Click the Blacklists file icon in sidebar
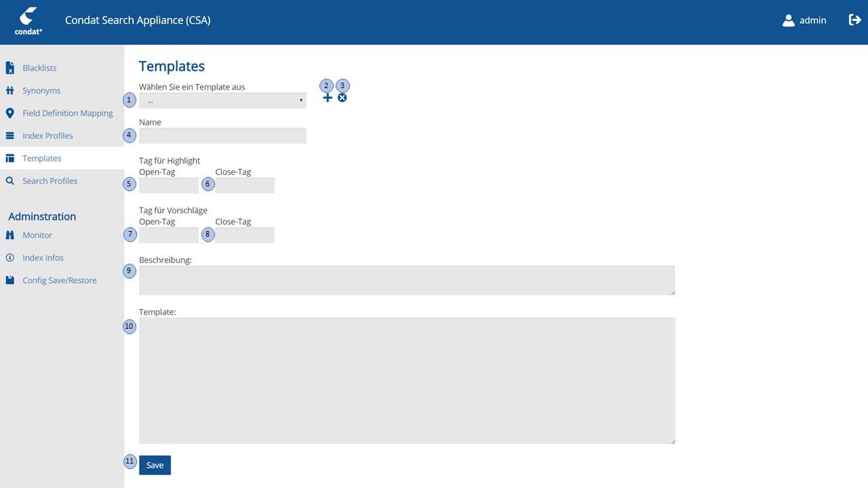This screenshot has height=488, width=868. click(10, 68)
